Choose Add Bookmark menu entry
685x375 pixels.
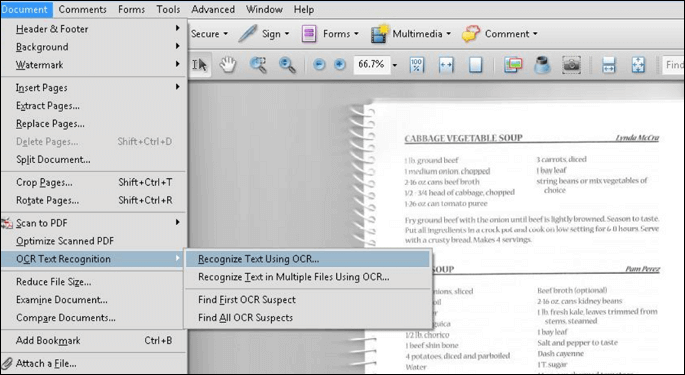point(94,340)
